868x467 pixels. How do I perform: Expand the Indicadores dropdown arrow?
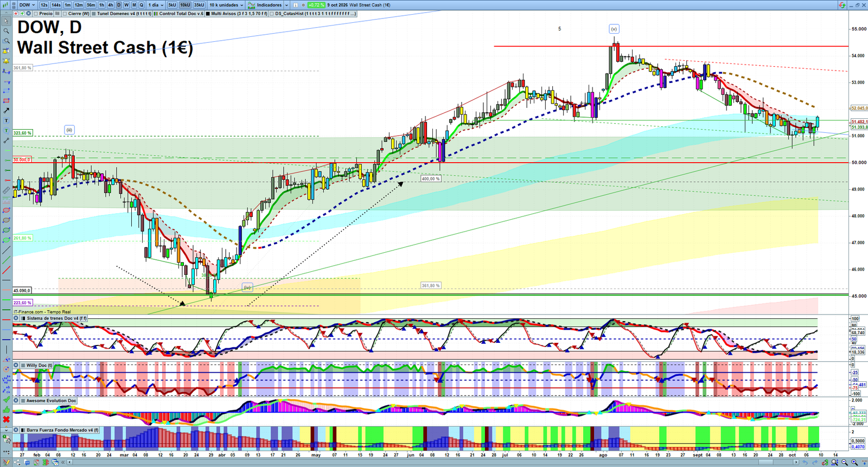pos(286,5)
